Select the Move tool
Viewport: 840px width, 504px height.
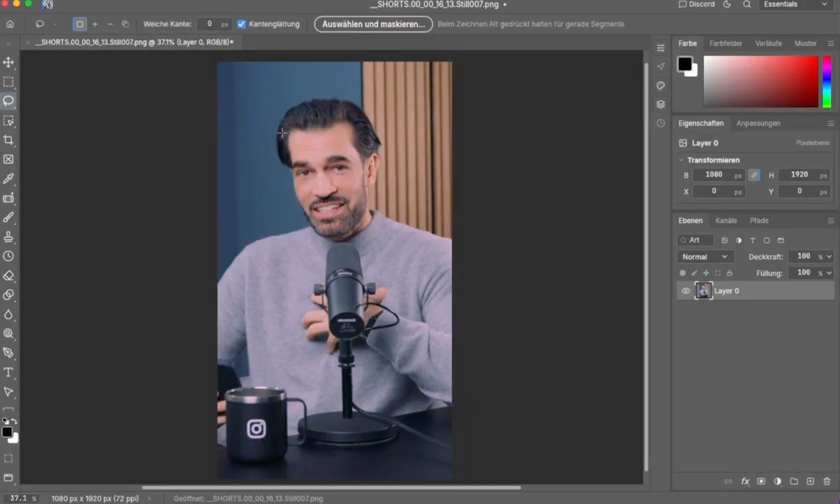click(x=8, y=63)
